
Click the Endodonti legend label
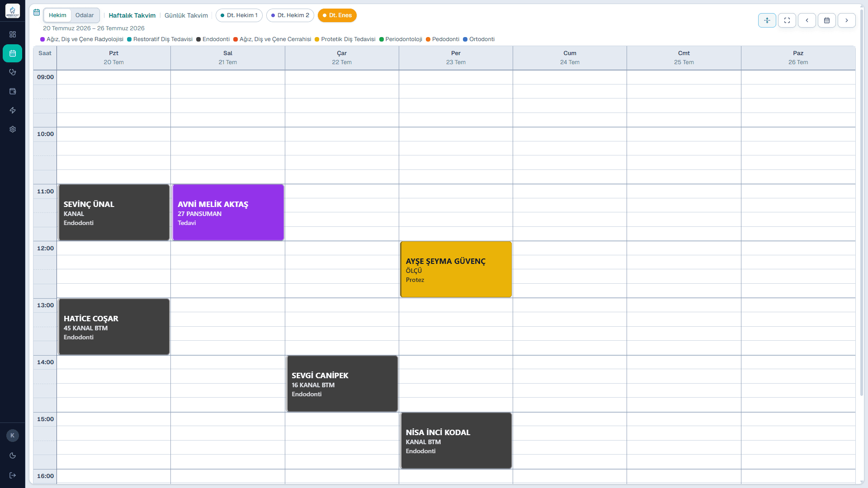pos(216,39)
